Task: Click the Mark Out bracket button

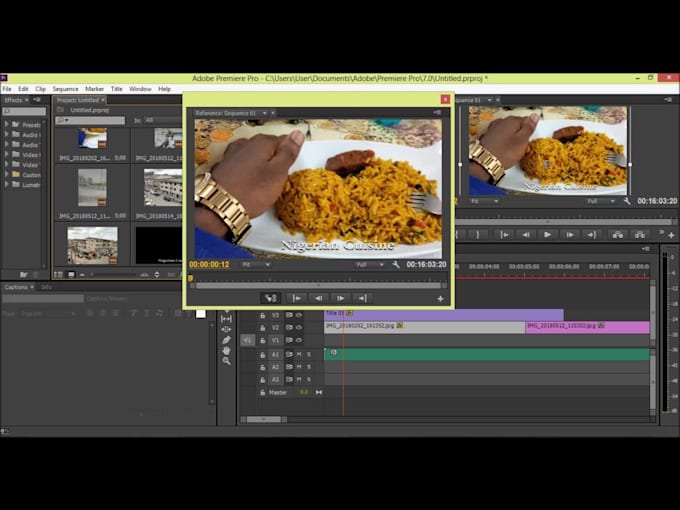Action: point(477,235)
